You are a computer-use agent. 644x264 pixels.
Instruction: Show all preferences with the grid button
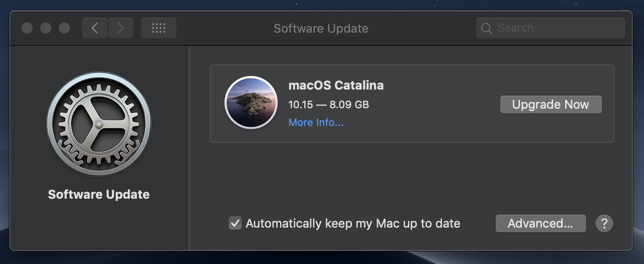159,28
